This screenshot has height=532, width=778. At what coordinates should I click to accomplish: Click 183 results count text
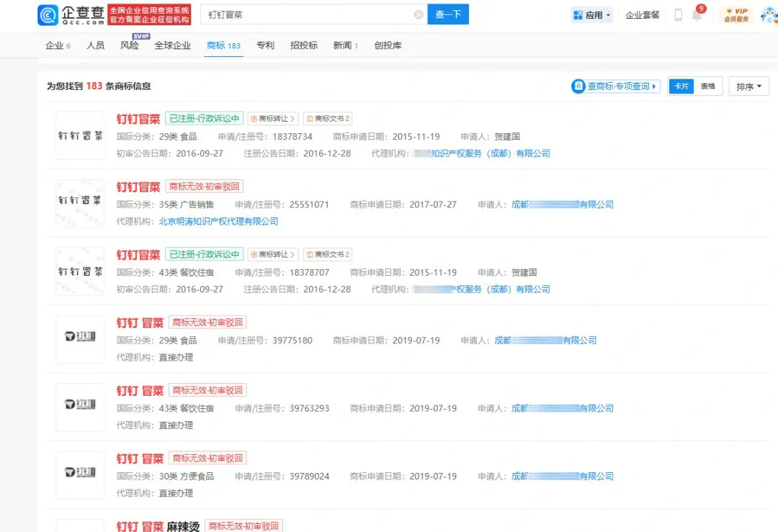[x=94, y=86]
